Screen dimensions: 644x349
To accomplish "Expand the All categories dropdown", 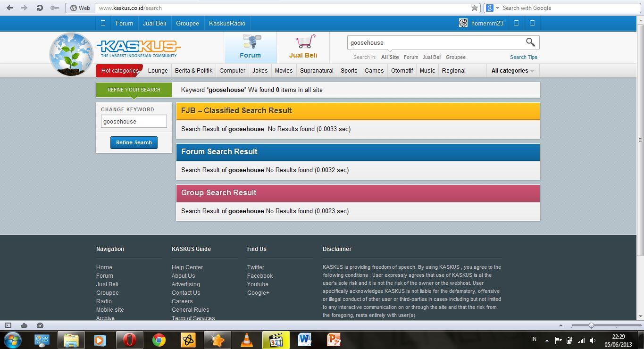I will (x=512, y=71).
